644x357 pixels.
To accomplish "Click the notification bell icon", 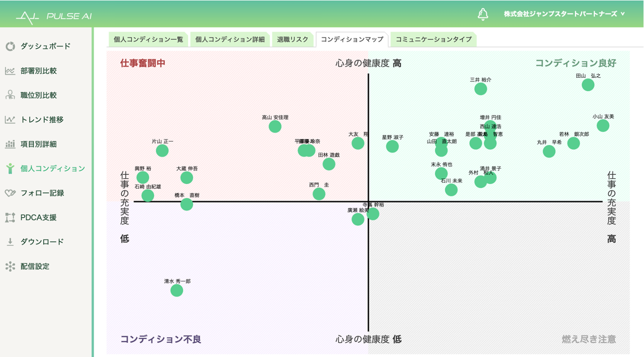I will click(482, 14).
